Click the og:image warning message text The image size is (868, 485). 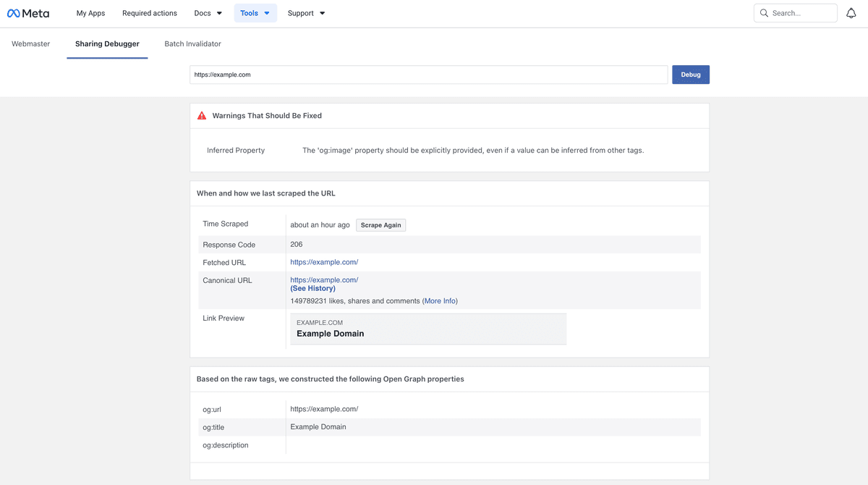tap(473, 151)
